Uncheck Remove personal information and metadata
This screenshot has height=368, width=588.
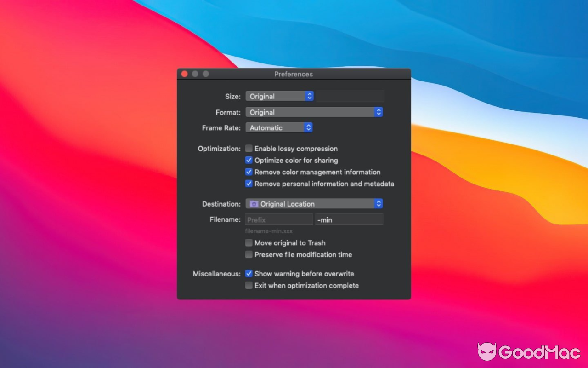[x=249, y=183]
